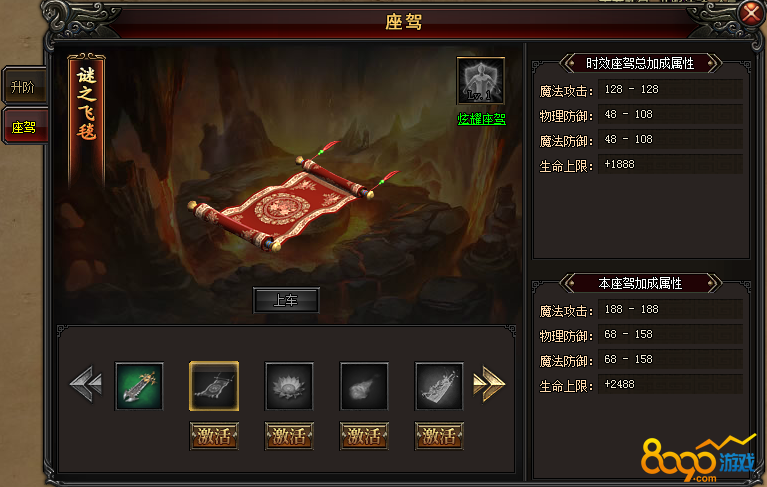Click the Lv.1 figure portrait icon
The image size is (767, 487).
480,80
